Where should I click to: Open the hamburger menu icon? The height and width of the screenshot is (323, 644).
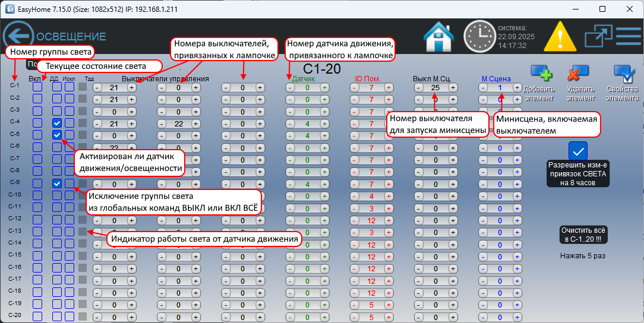coord(628,36)
